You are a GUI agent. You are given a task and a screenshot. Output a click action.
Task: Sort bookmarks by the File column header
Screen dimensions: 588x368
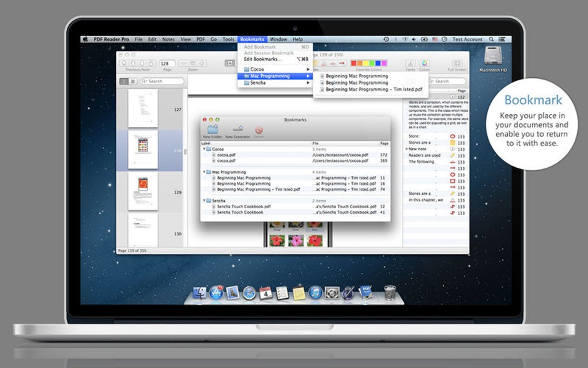tap(345, 143)
